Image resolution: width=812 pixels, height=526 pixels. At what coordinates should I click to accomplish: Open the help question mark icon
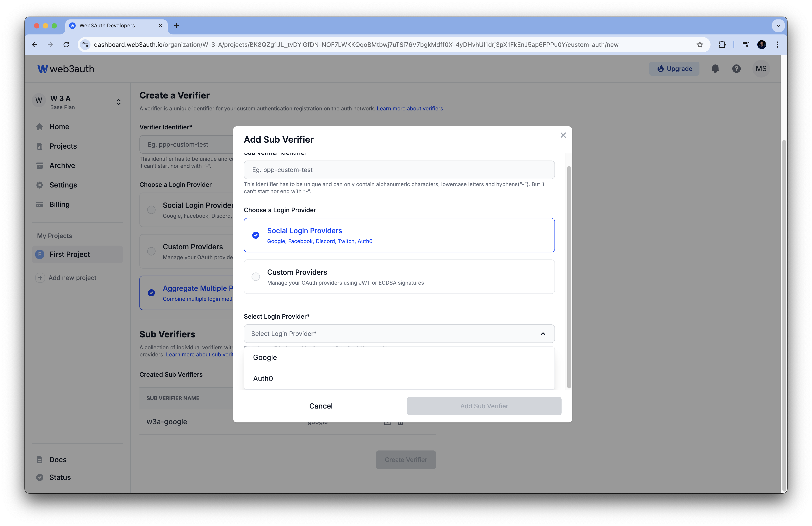click(736, 69)
